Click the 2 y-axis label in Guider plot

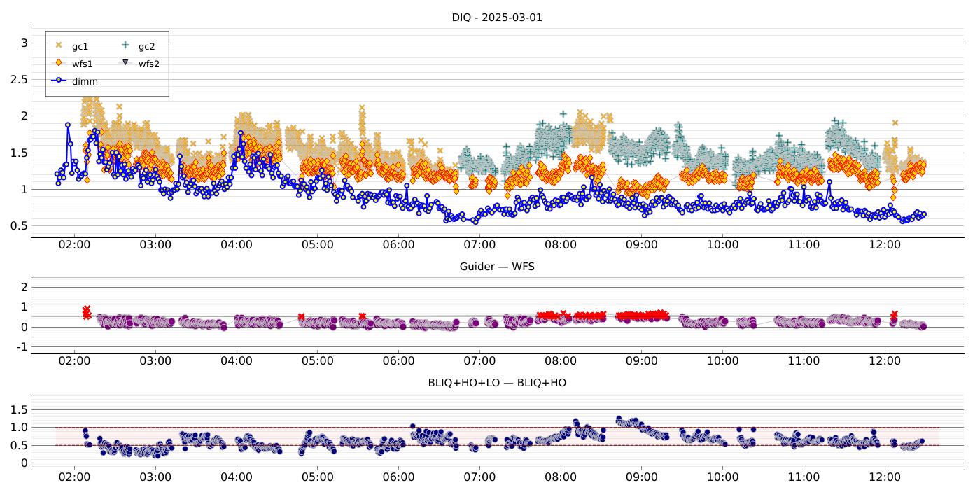pyautogui.click(x=23, y=287)
